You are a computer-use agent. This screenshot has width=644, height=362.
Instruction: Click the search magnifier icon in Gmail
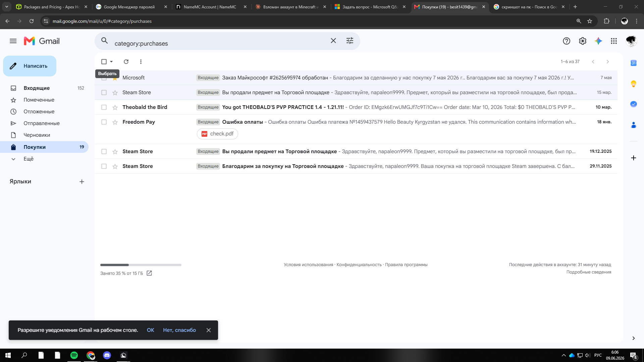(105, 41)
